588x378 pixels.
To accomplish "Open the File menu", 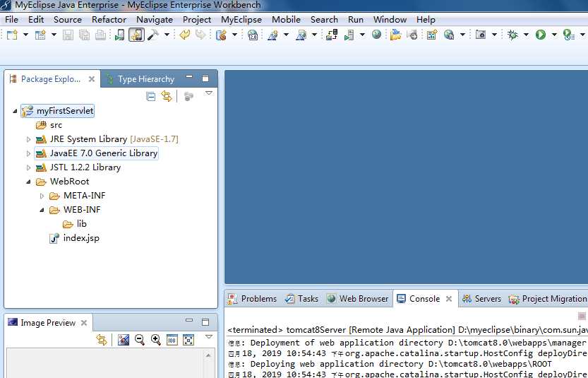I will click(11, 20).
